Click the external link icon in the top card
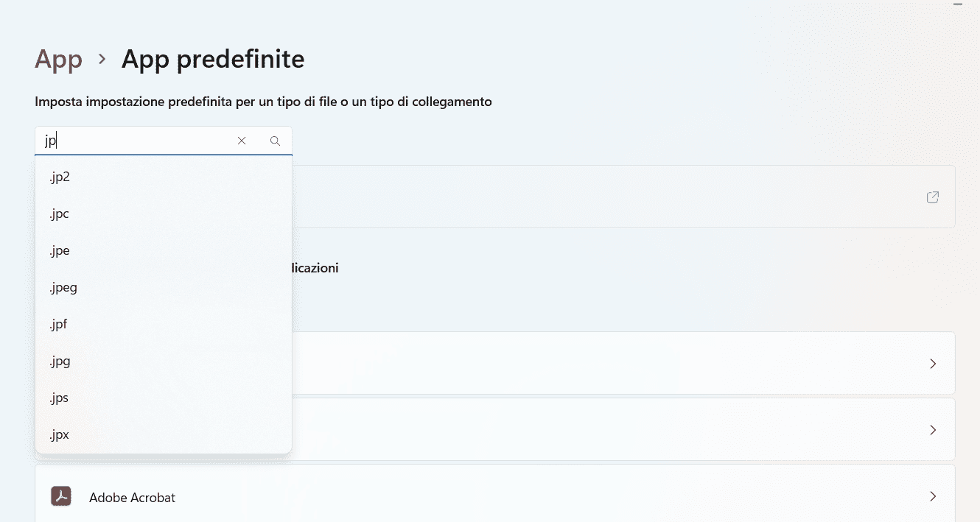Image resolution: width=980 pixels, height=522 pixels. click(932, 197)
